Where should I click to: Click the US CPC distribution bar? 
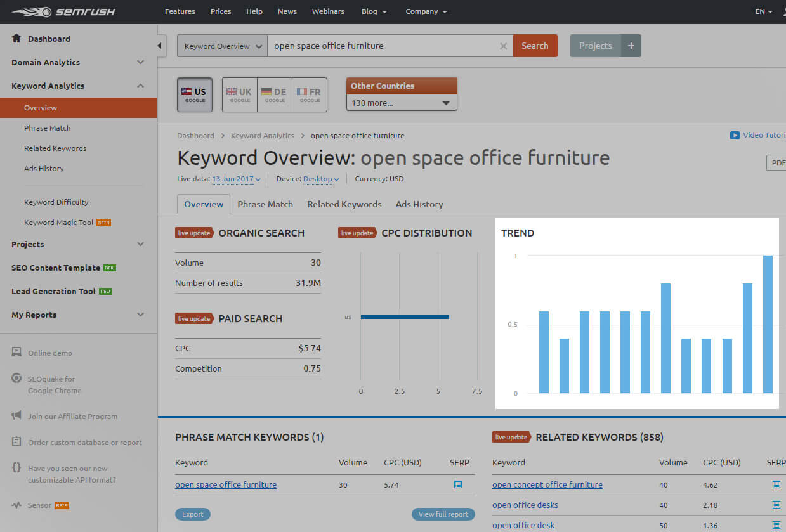click(x=405, y=316)
